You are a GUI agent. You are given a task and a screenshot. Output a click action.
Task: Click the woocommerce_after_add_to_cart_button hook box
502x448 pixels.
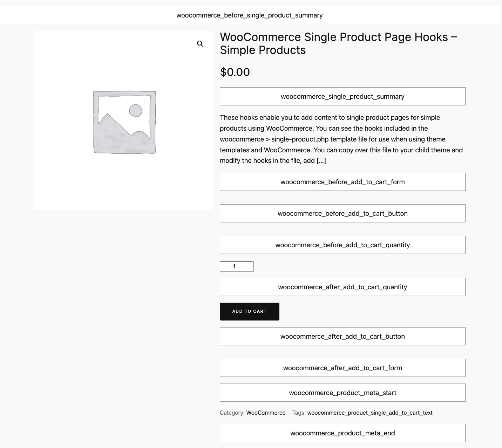point(342,336)
